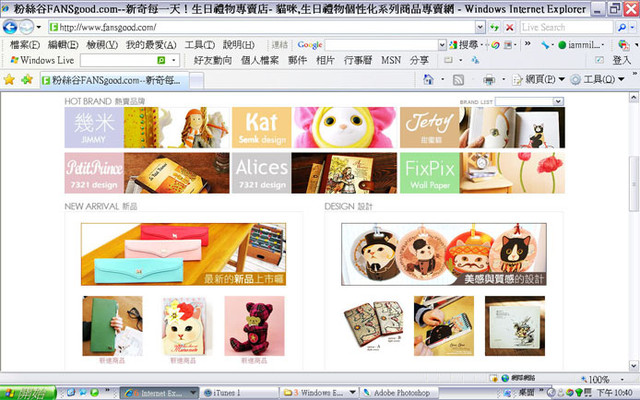This screenshot has height=400, width=640.
Task: Click the Internet Explorer taskbar group button
Action: [x=160, y=393]
